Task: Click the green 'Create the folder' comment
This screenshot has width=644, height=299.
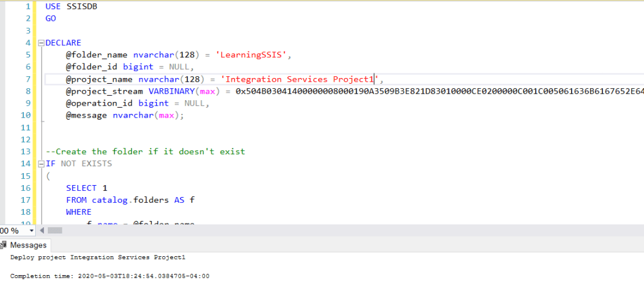Action: click(145, 152)
